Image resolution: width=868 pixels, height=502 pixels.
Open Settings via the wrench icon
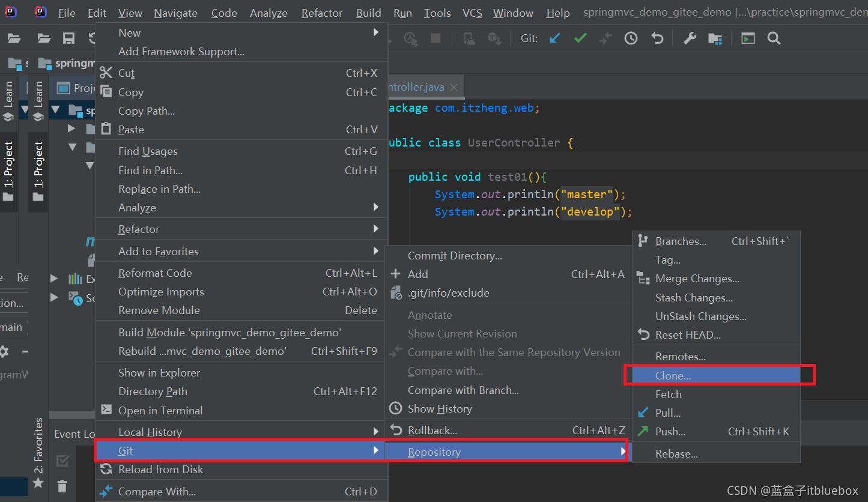coord(690,38)
